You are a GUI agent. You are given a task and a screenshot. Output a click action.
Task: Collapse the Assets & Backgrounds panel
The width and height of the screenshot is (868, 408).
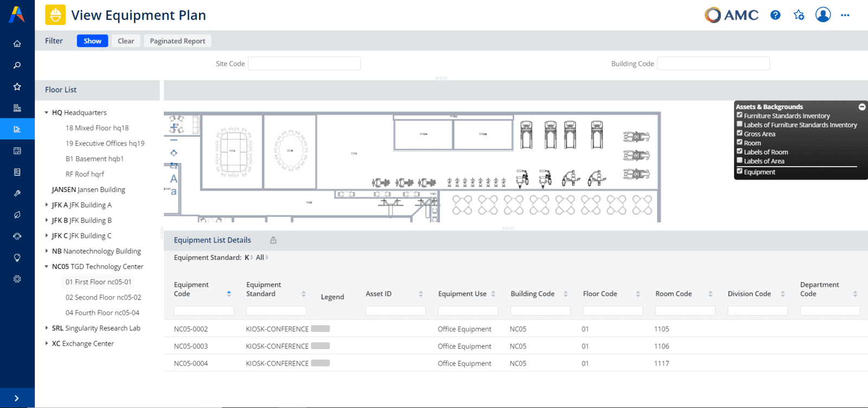pyautogui.click(x=861, y=107)
